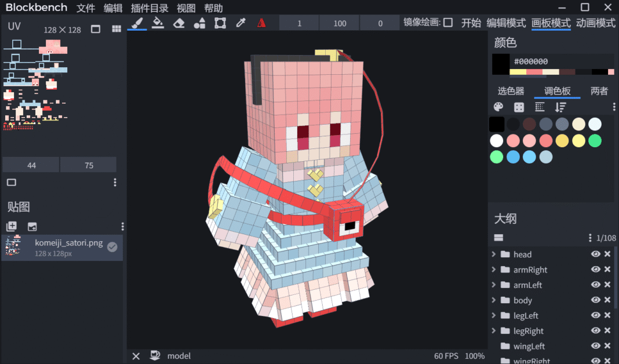
Task: Hide the legRight group
Action: tap(596, 330)
